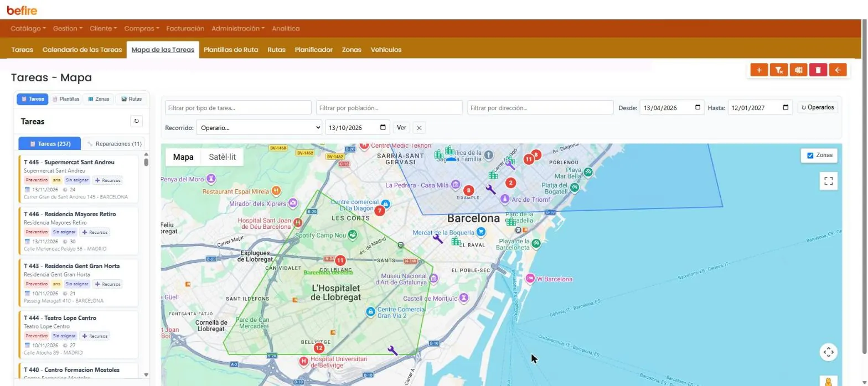The image size is (868, 386).
Task: Click the Ver route button
Action: pyautogui.click(x=401, y=128)
